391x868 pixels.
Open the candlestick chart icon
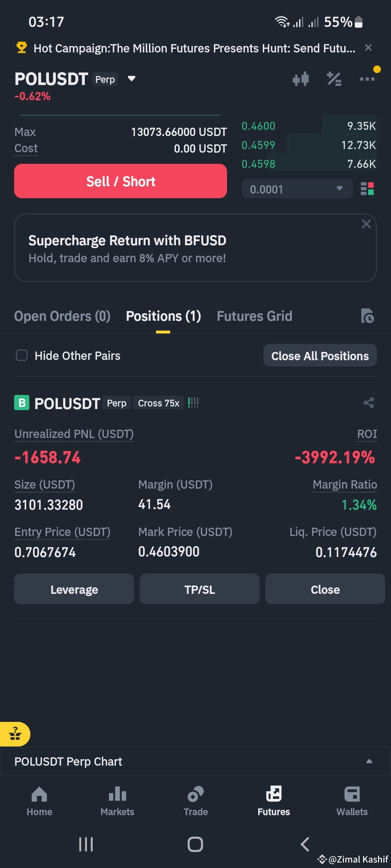(x=300, y=78)
